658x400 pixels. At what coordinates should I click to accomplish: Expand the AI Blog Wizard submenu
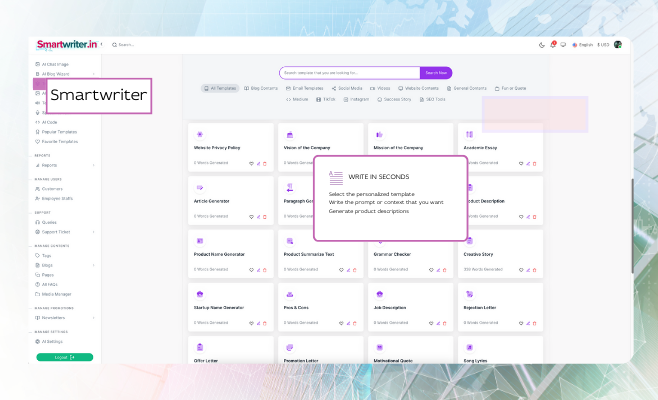[93, 74]
